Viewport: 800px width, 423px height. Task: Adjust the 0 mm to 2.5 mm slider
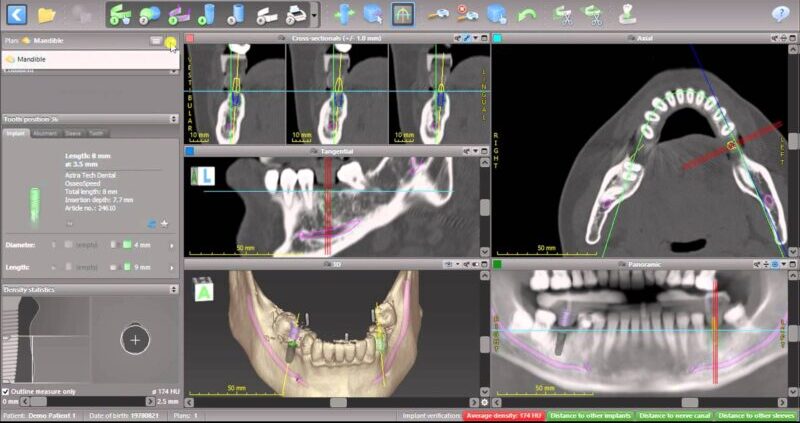coord(90,402)
